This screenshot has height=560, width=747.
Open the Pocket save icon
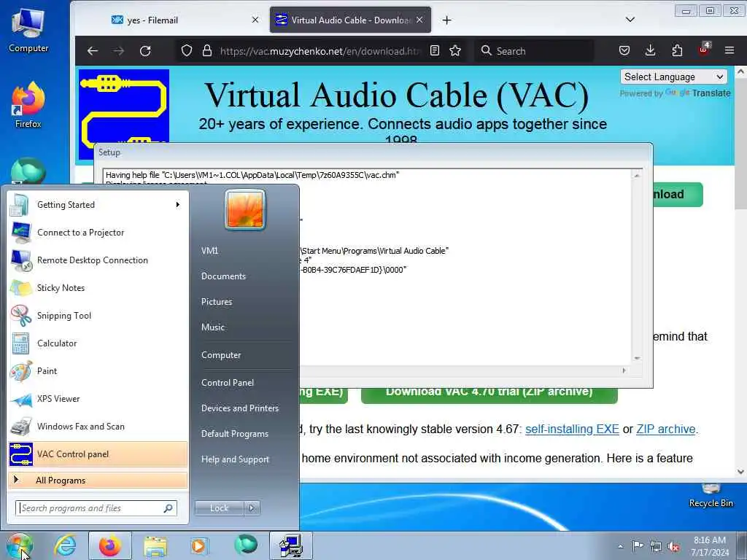(624, 50)
